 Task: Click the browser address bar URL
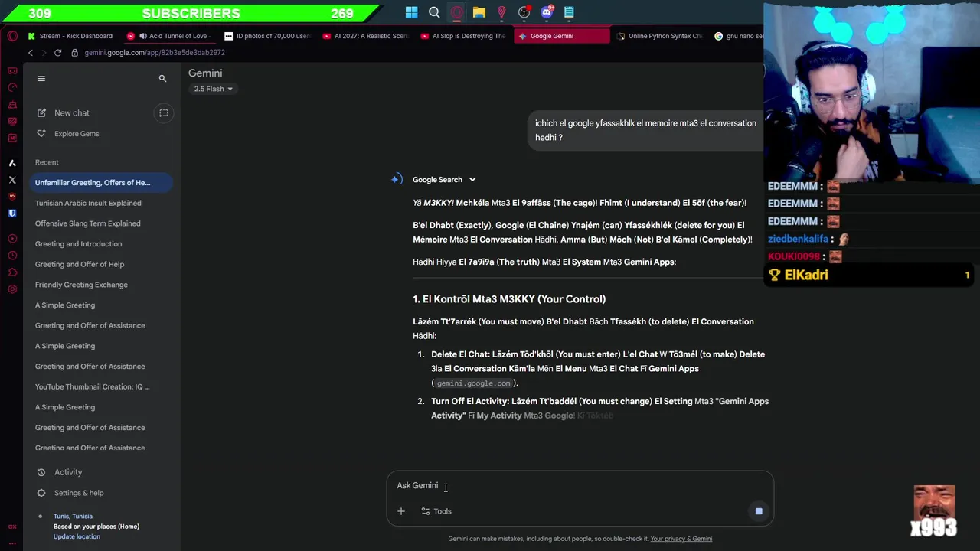coord(155,53)
